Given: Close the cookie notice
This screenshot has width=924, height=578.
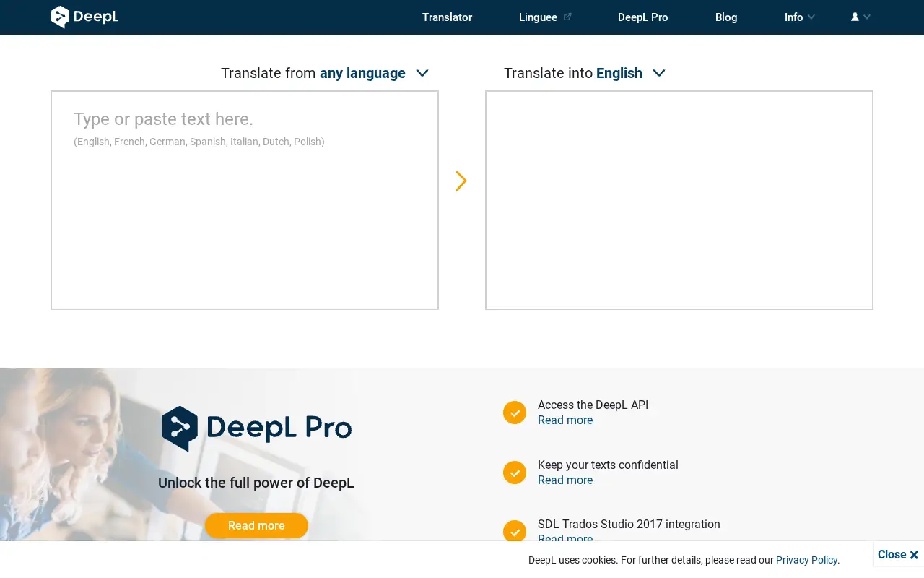Looking at the screenshot, I should (898, 555).
